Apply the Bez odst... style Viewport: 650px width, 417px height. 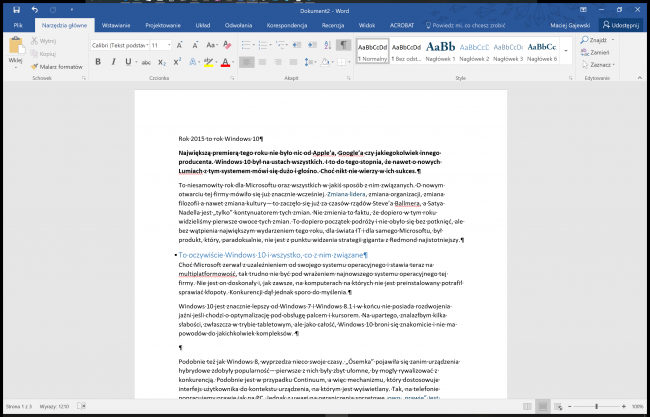coord(406,51)
